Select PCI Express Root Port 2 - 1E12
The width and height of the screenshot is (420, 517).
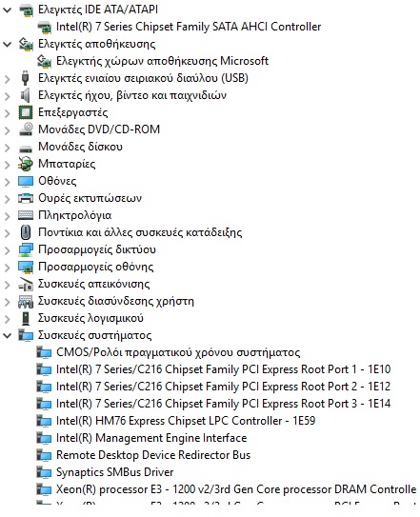point(223,387)
